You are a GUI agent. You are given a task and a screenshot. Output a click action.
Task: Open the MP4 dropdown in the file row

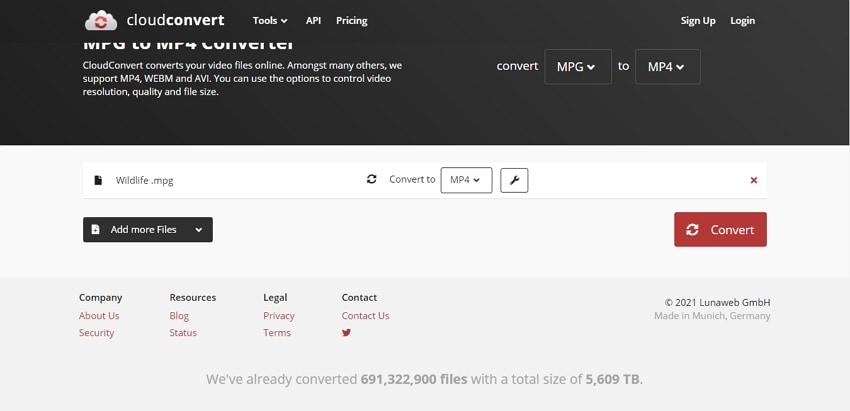(x=466, y=180)
